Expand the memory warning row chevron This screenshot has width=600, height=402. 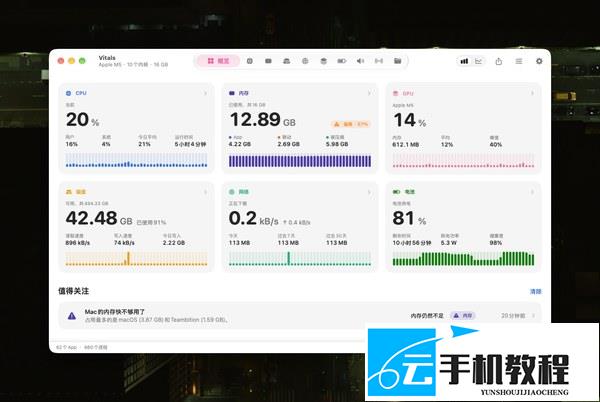533,316
